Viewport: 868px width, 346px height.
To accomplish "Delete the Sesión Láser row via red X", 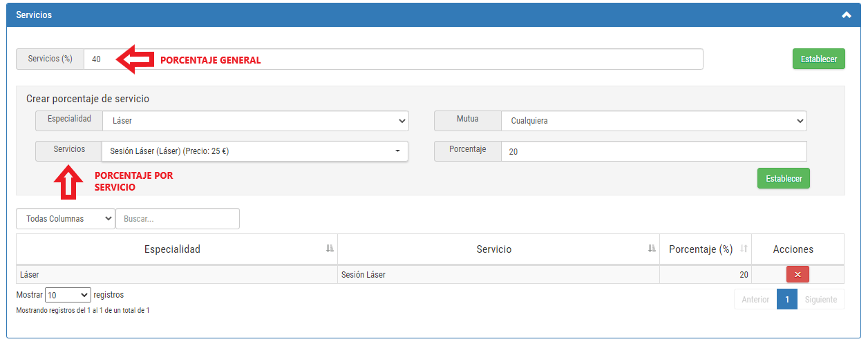I will 798,275.
